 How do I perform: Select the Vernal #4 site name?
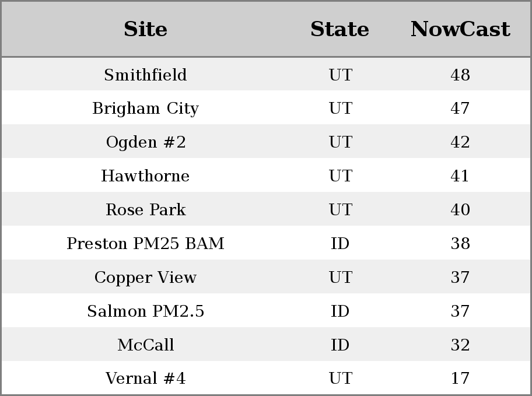point(145,379)
